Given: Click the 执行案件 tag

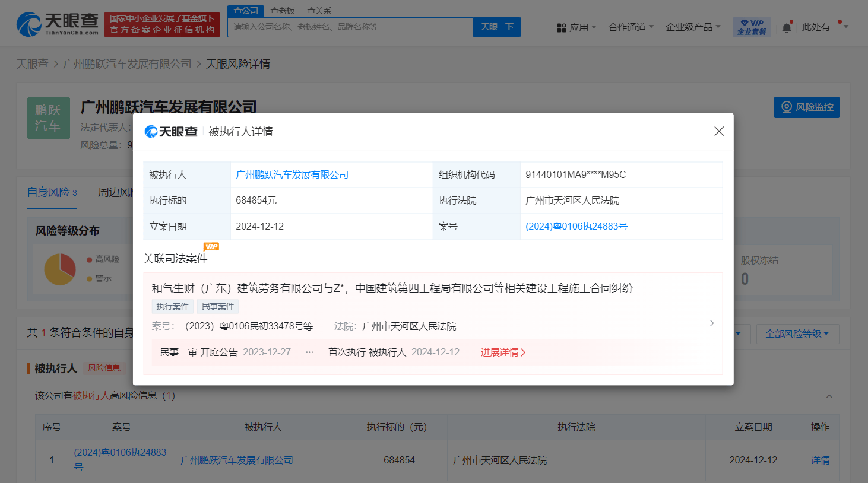Looking at the screenshot, I should (172, 306).
